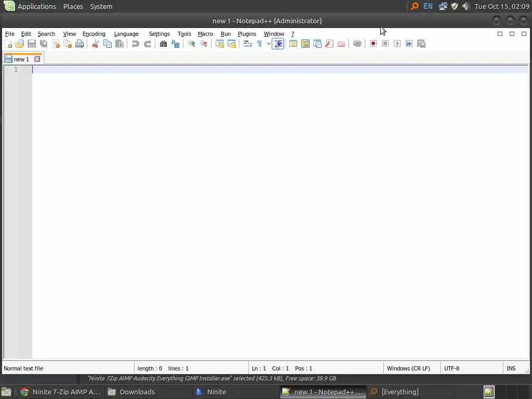
Task: Toggle the monitoring eye icon
Action: tap(357, 44)
